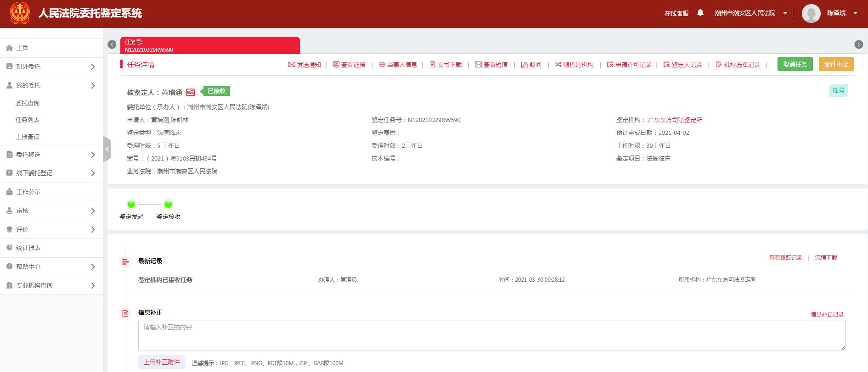Select the N120210329RW590 task tab
868x372 pixels.
click(210, 45)
